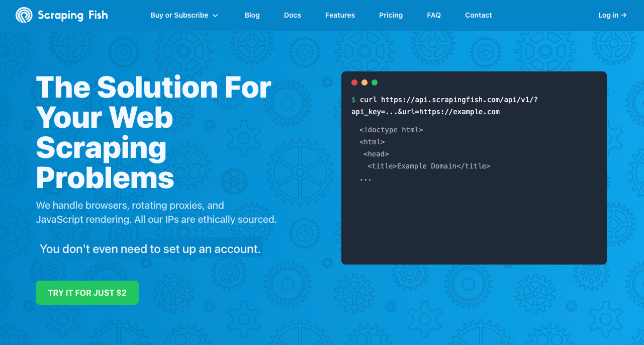
Task: Click the <!doctype html> output line
Action: [391, 130]
